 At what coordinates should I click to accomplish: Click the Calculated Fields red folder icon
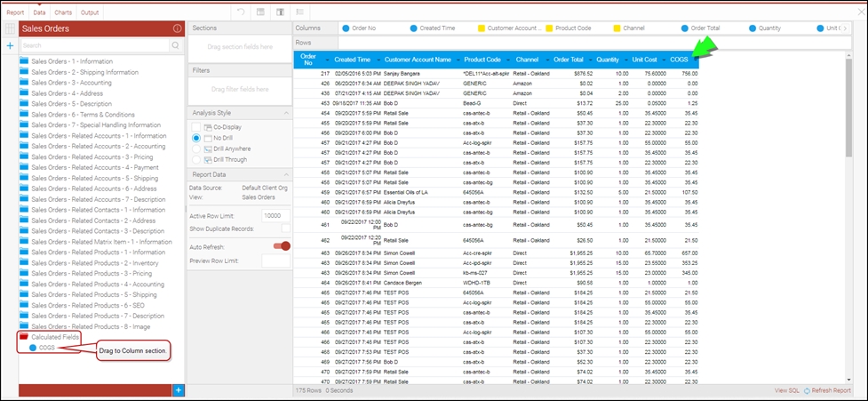point(24,337)
